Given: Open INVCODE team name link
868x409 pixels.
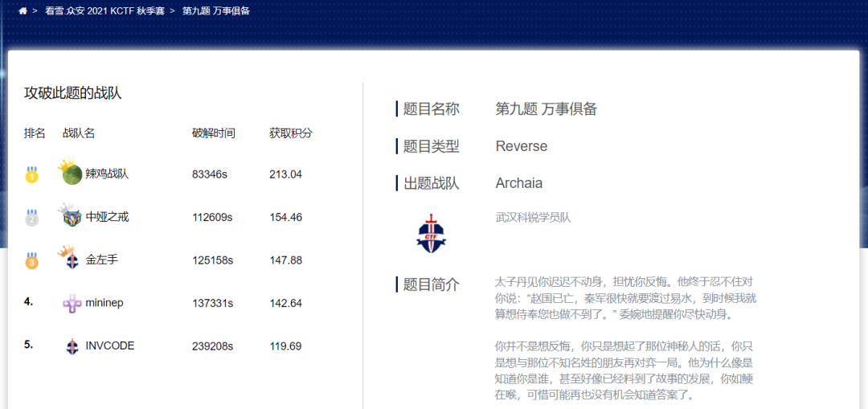Looking at the screenshot, I should click(x=110, y=346).
